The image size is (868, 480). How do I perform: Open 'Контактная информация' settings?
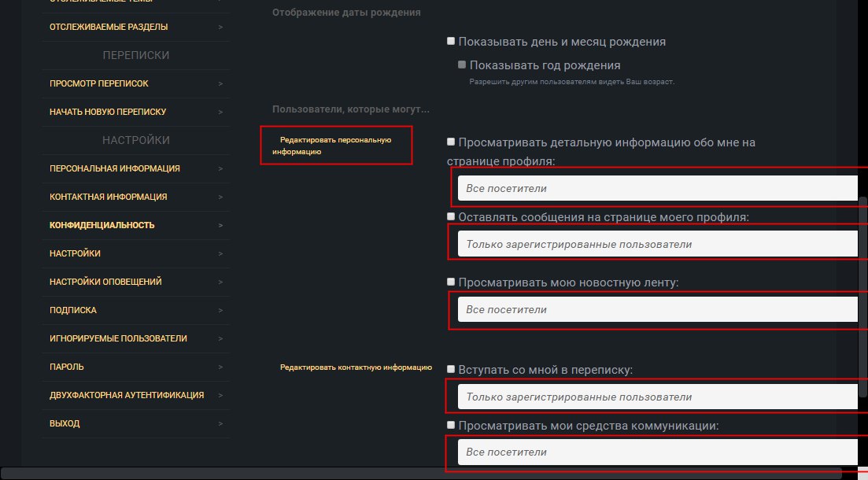[x=135, y=197]
